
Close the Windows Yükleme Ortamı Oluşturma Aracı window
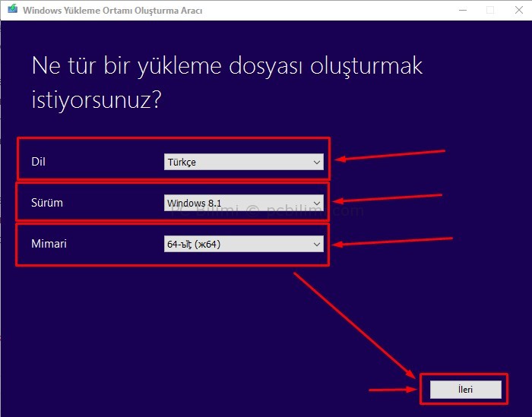(x=519, y=10)
